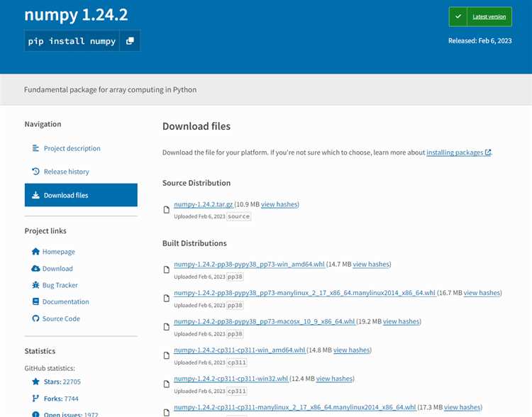The height and width of the screenshot is (417, 532).
Task: Click the pip install numpy command text
Action: [x=72, y=41]
